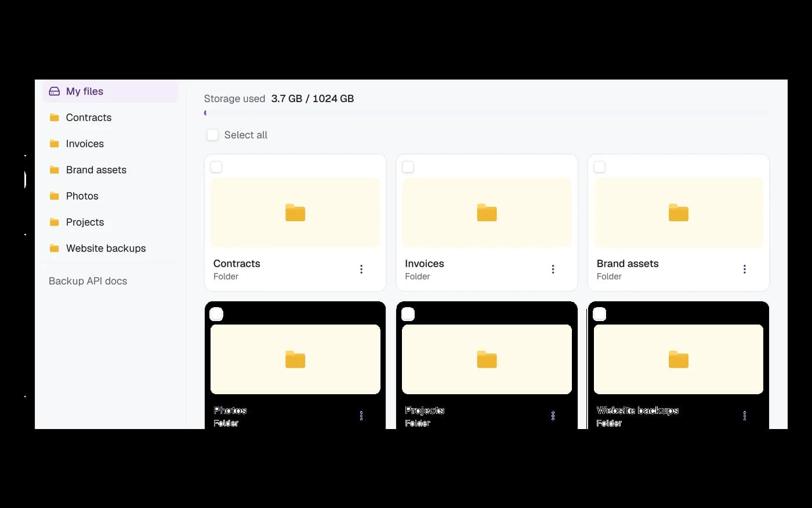This screenshot has width=812, height=508.
Task: Open the Photos card three-dot menu
Action: [361, 416]
